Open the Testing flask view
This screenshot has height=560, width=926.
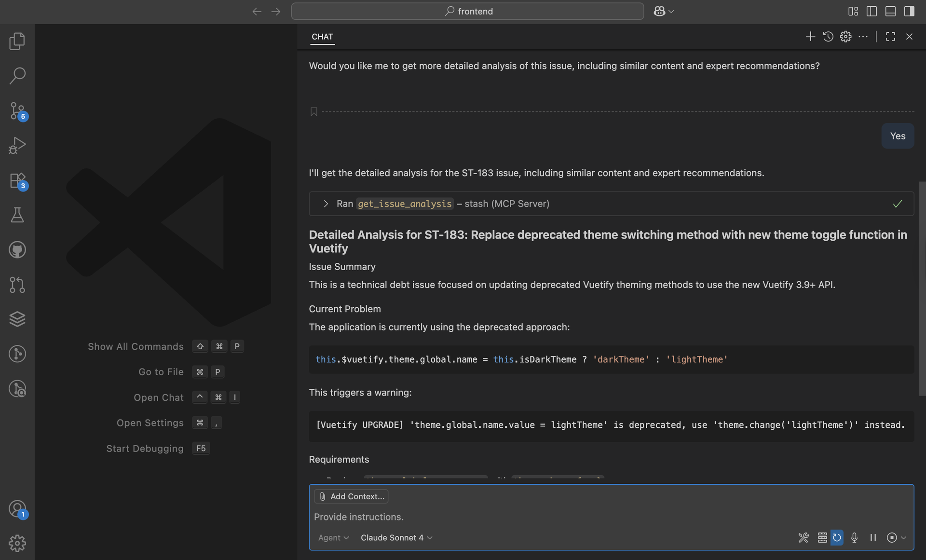coord(17,215)
